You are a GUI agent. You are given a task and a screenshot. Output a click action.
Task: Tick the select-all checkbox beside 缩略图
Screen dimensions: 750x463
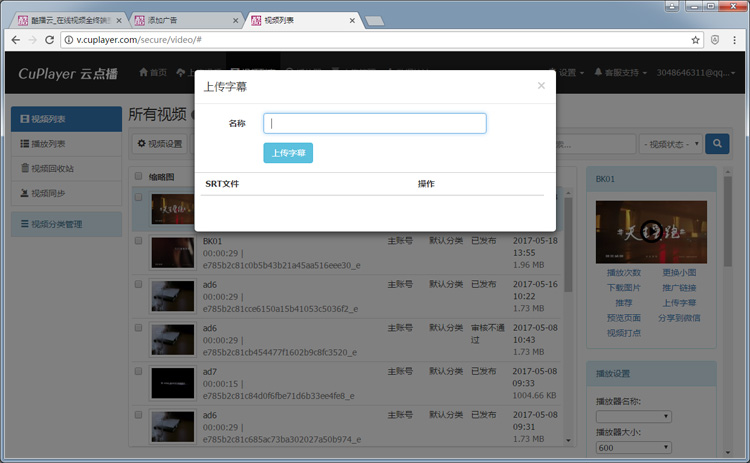click(138, 176)
